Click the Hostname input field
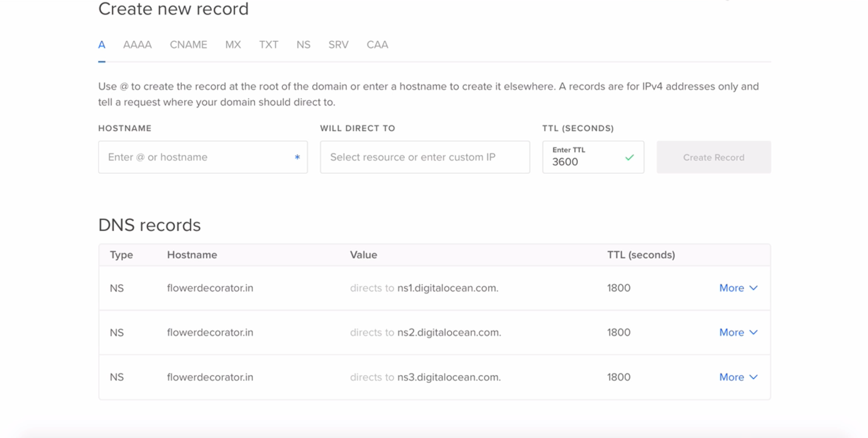Screen dimensions: 868x438 [x=196, y=157]
